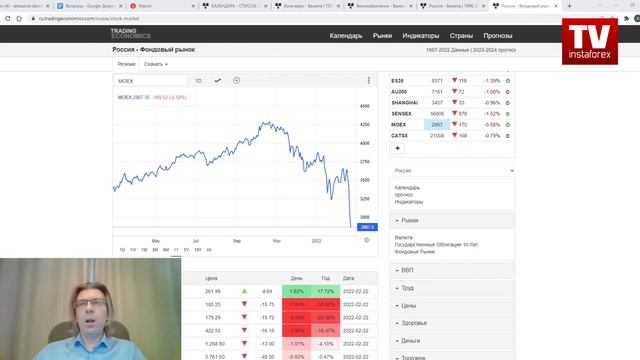Set chart range to 10Y
640x360 pixels.
click(198, 250)
